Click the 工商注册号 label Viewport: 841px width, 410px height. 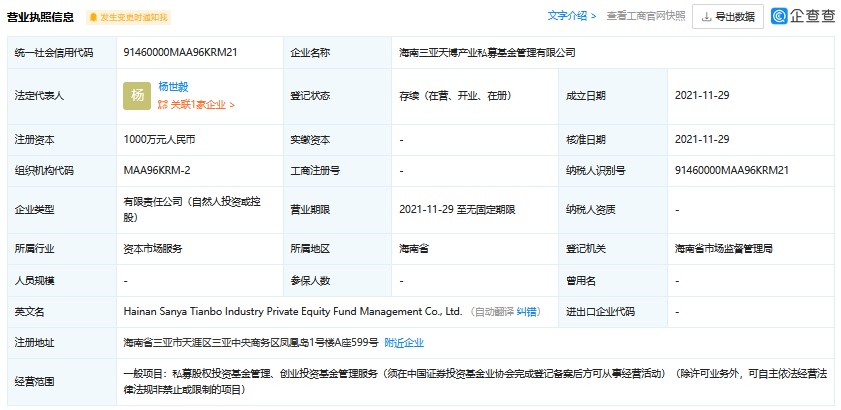pyautogui.click(x=315, y=171)
